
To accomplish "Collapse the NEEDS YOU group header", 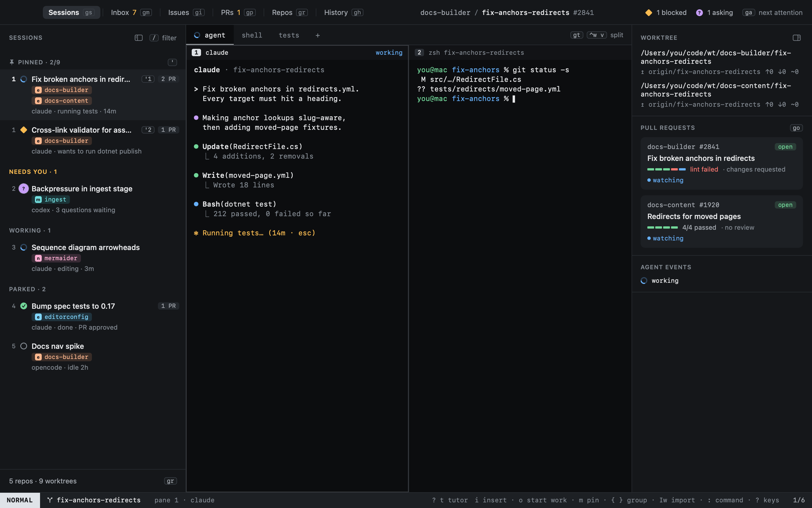I will coord(33,172).
